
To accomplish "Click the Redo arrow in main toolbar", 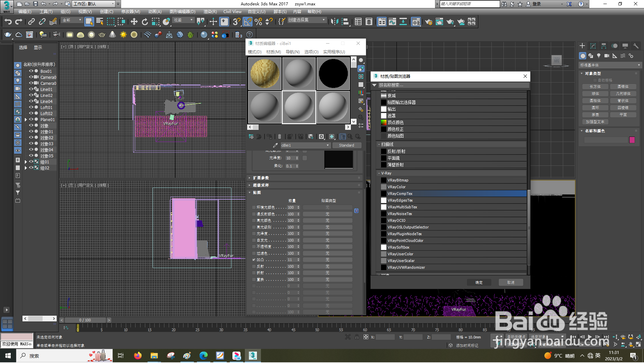I will 19,22.
